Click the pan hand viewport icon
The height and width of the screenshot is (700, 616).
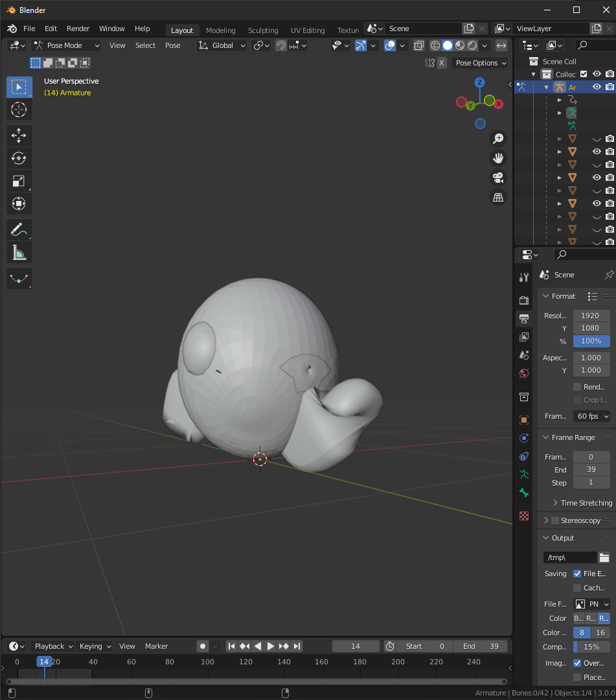(498, 158)
